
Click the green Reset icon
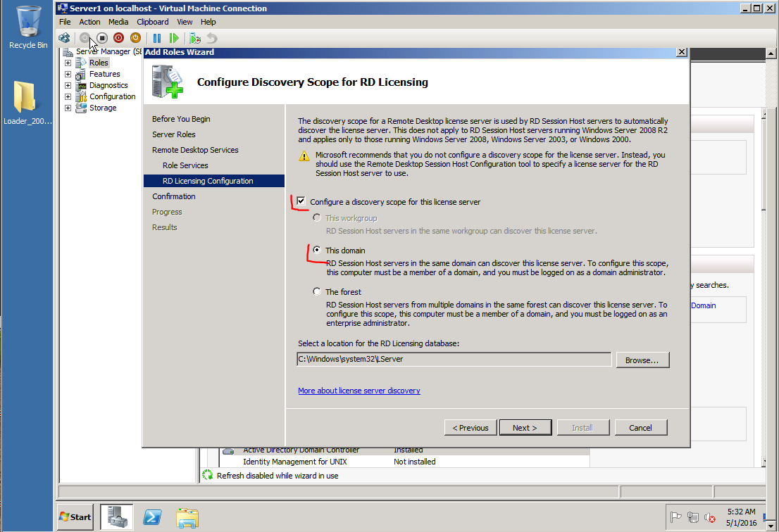click(174, 38)
